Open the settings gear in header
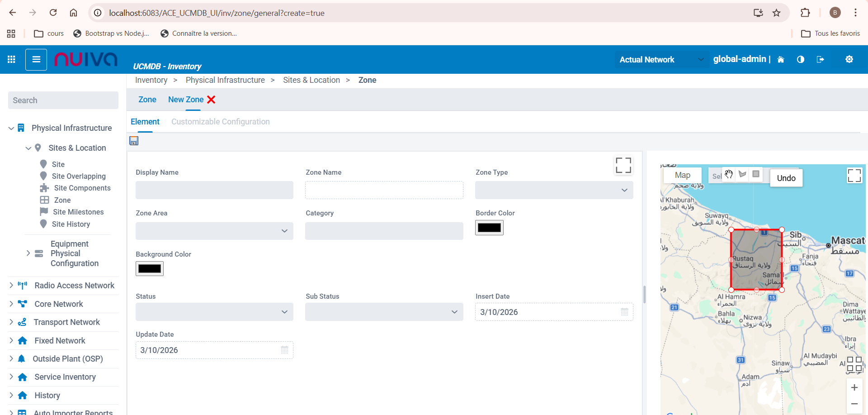Viewport: 868px width, 415px height. (849, 59)
